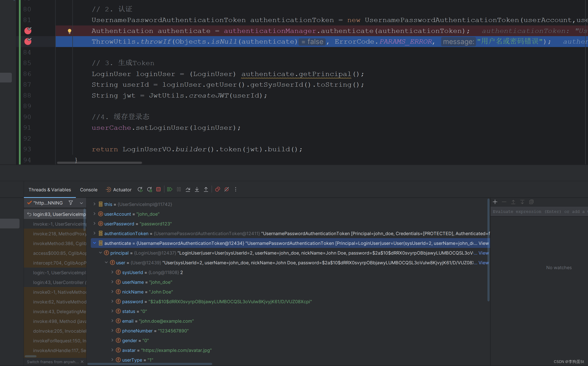Click the userCache.setLoginUser code line
This screenshot has height=366, width=588.
coord(166,128)
